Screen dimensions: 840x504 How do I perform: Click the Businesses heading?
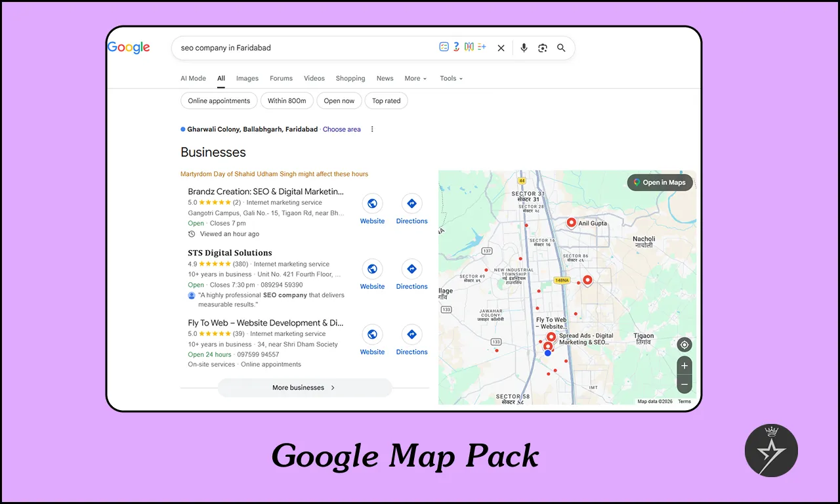pos(213,152)
